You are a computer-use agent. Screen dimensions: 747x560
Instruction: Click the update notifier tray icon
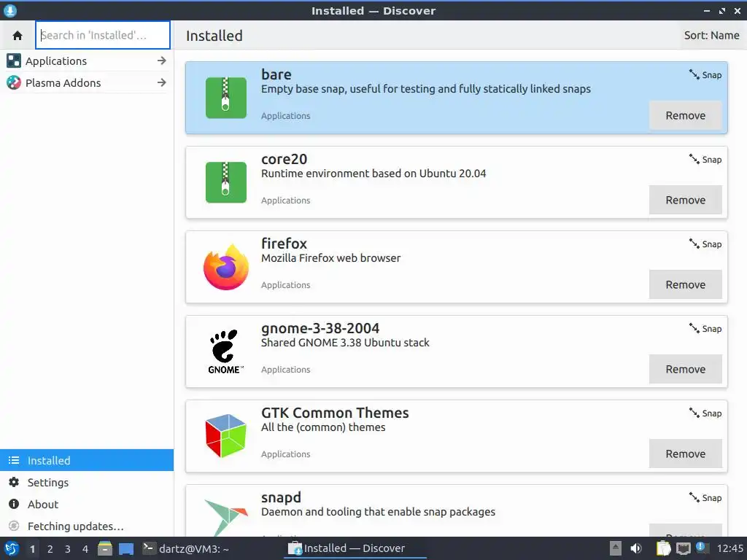click(701, 548)
